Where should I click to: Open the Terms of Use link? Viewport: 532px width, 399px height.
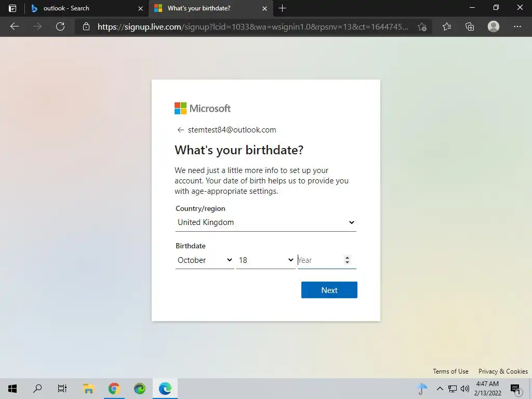click(450, 371)
